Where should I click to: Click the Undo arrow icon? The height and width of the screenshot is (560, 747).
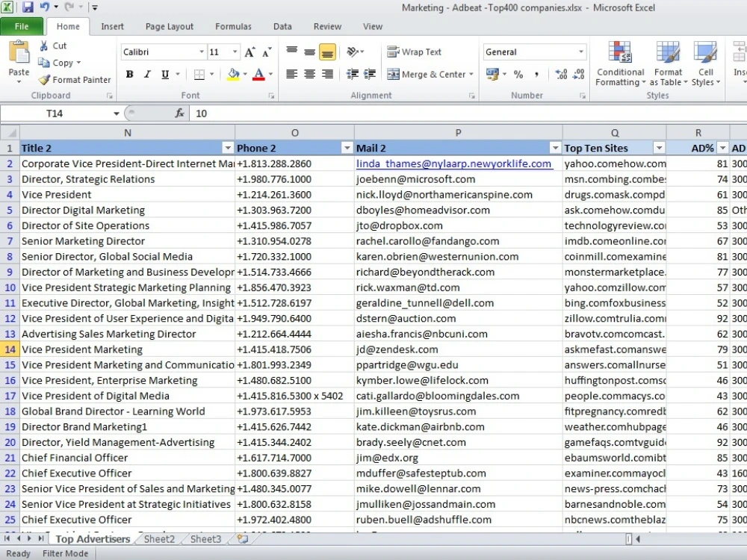(44, 7)
